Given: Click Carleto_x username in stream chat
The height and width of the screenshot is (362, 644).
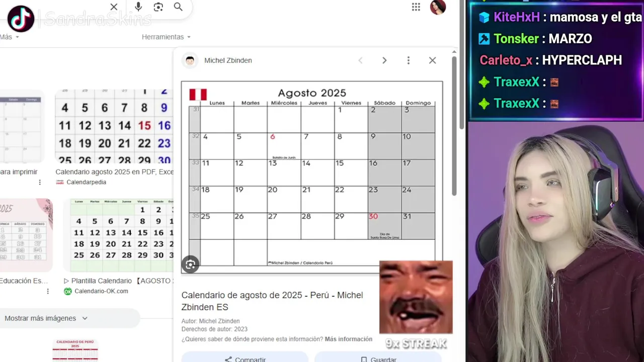Looking at the screenshot, I should click(x=506, y=60).
